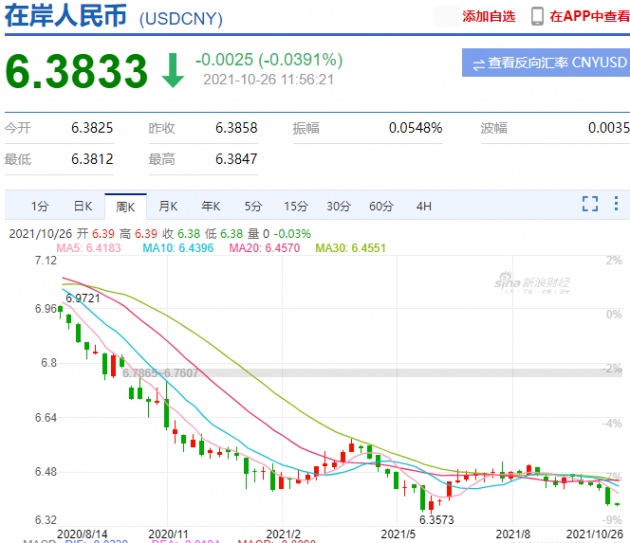Click the 6.3573 low point candlestick label
Image resolution: width=630 pixels, height=543 pixels.
point(436,520)
